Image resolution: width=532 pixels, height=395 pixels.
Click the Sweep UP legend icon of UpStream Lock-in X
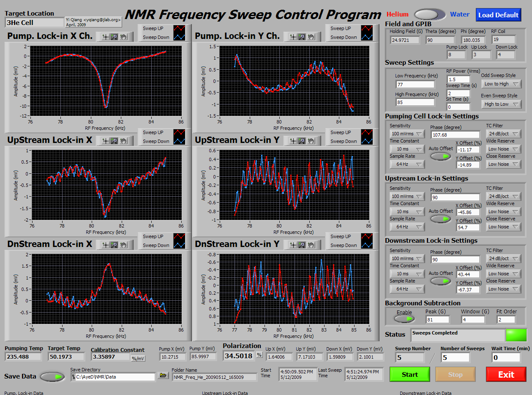point(179,132)
